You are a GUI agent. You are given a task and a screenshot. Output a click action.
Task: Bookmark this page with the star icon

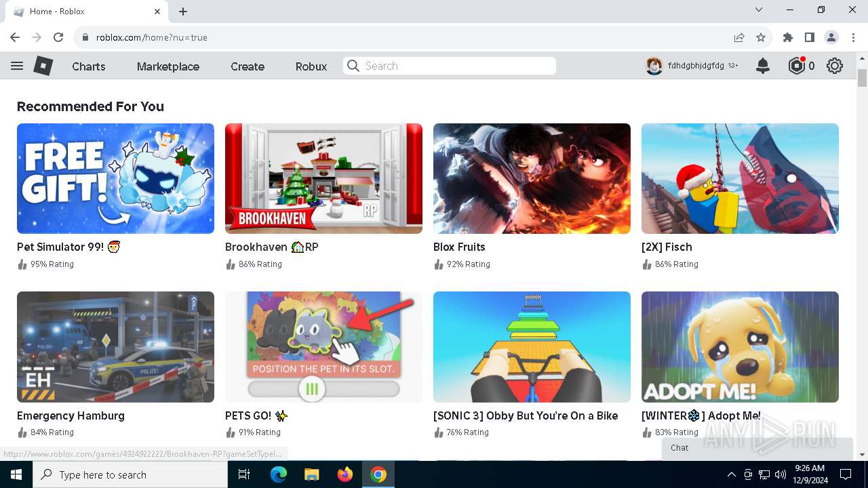click(x=761, y=37)
